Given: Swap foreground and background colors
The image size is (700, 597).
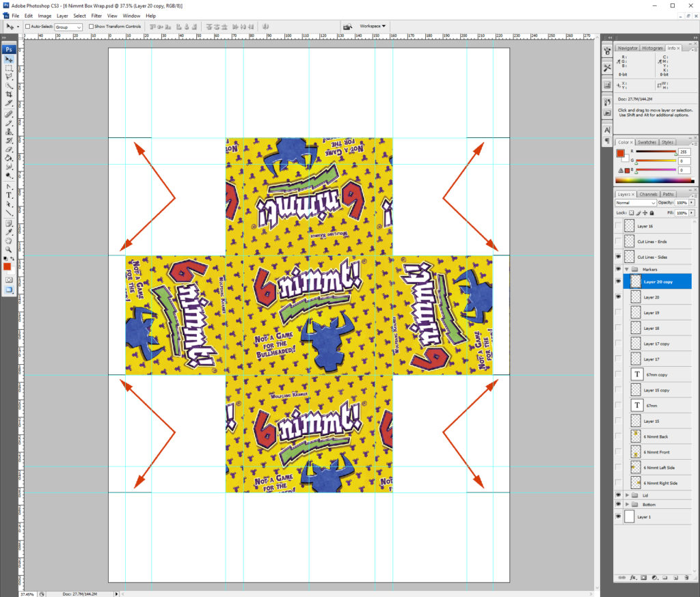Looking at the screenshot, I should (12, 258).
